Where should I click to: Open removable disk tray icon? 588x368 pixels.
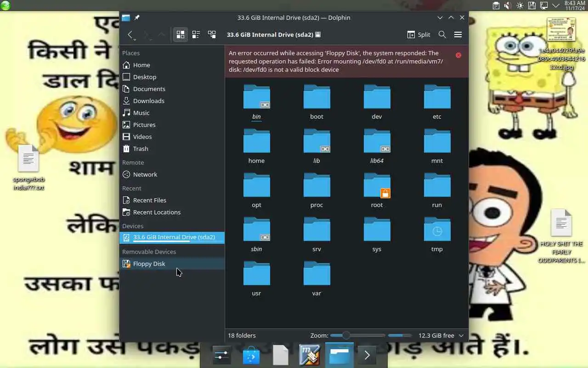(531, 6)
